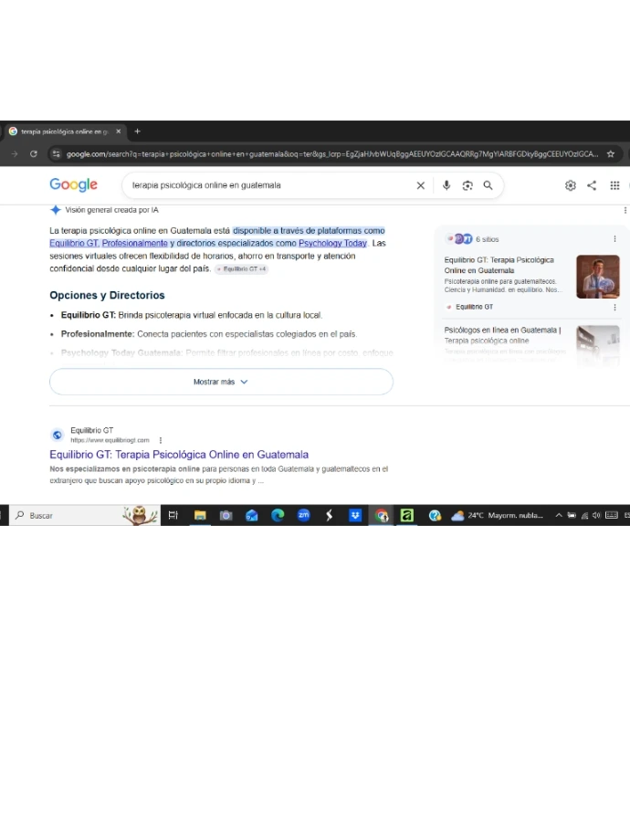Open the Profesionalmente link in AI overview
This screenshot has width=630, height=840.
pyautogui.click(x=135, y=243)
